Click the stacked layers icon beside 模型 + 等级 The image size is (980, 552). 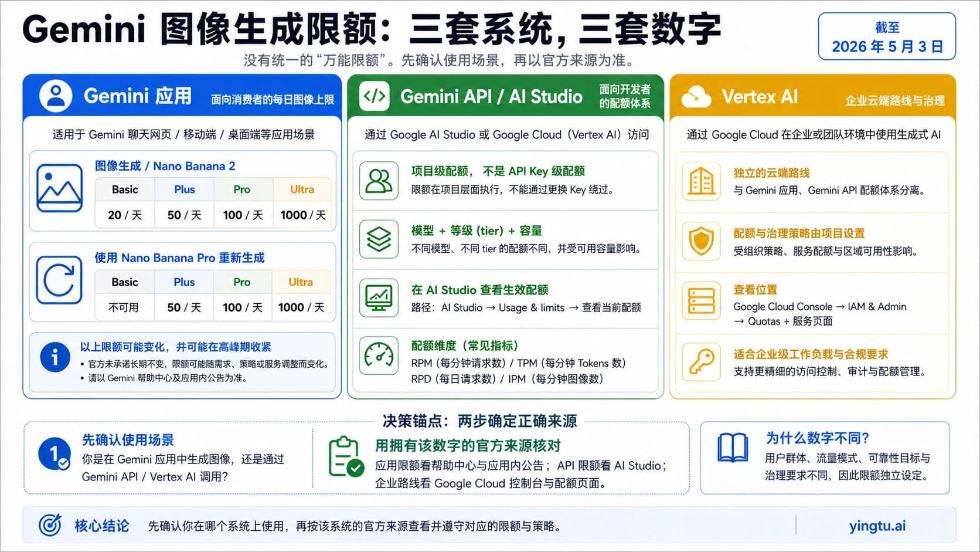click(379, 239)
